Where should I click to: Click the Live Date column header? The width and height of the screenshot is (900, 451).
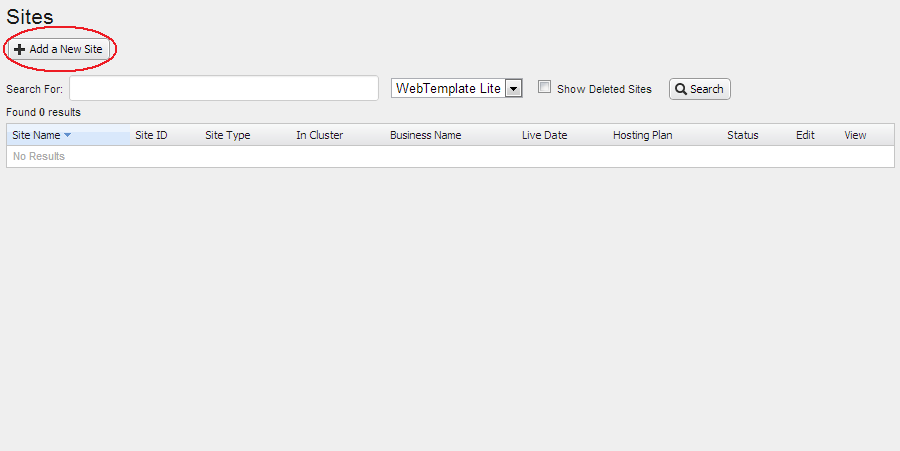pos(544,135)
